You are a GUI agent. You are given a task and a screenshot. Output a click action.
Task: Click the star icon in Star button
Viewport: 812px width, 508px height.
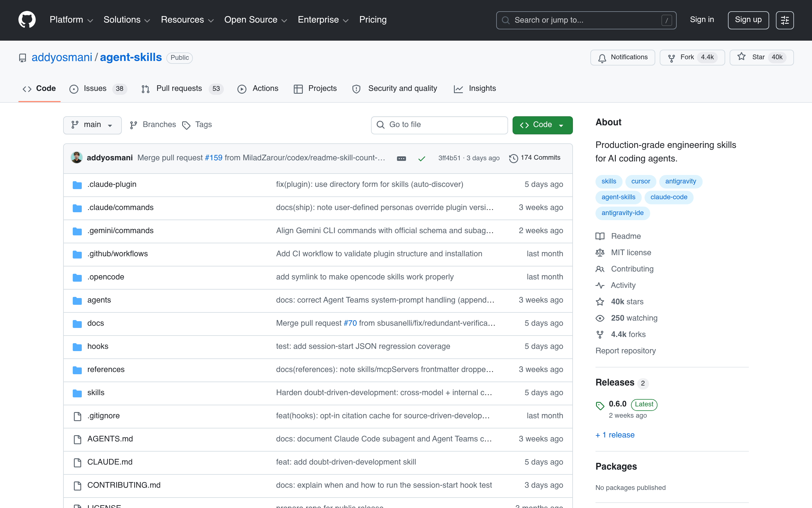pyautogui.click(x=742, y=57)
